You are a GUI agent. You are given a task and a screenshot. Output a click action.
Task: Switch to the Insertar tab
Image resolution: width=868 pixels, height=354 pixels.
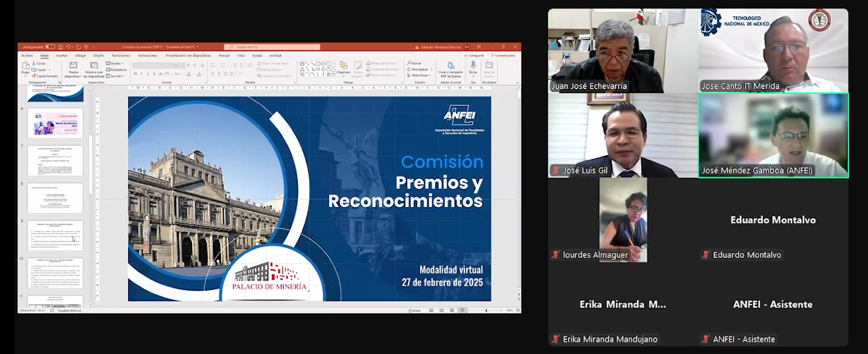pos(62,56)
